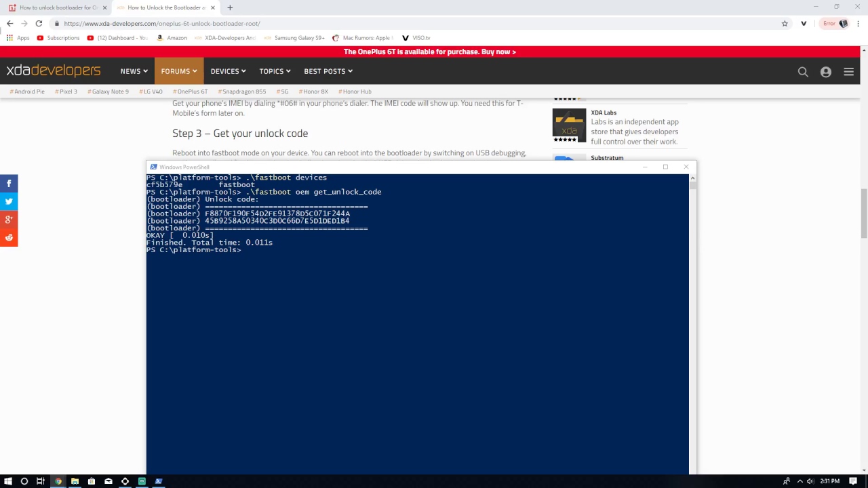This screenshot has width=868, height=488.
Task: Click the OnePlus 6T 'Buy now' banner
Action: pyautogui.click(x=430, y=52)
